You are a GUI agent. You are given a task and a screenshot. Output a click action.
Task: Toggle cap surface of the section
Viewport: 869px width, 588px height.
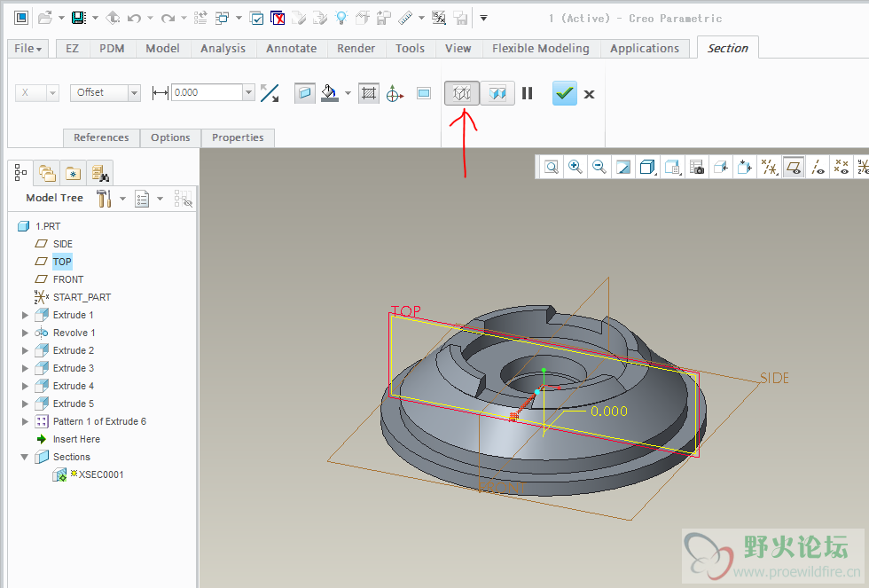click(x=304, y=93)
